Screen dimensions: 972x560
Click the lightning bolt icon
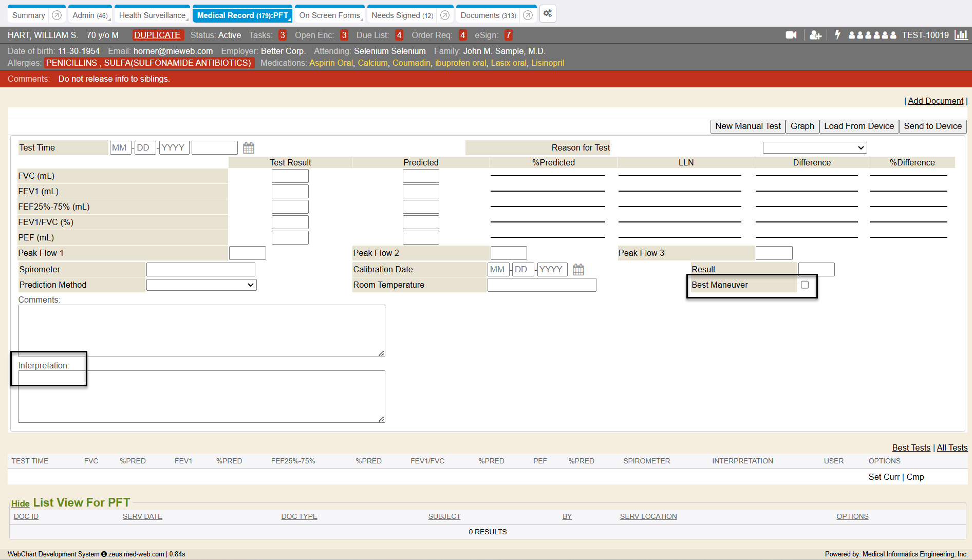(837, 35)
